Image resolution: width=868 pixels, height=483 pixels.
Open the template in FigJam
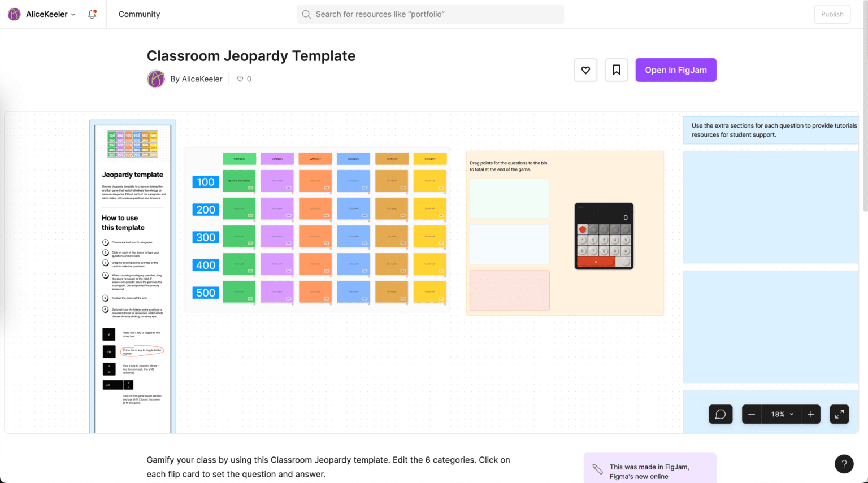click(x=676, y=69)
